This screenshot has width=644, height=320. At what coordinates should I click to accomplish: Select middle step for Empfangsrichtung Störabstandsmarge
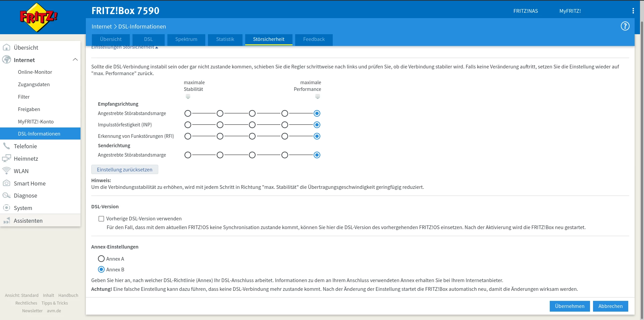tap(252, 113)
